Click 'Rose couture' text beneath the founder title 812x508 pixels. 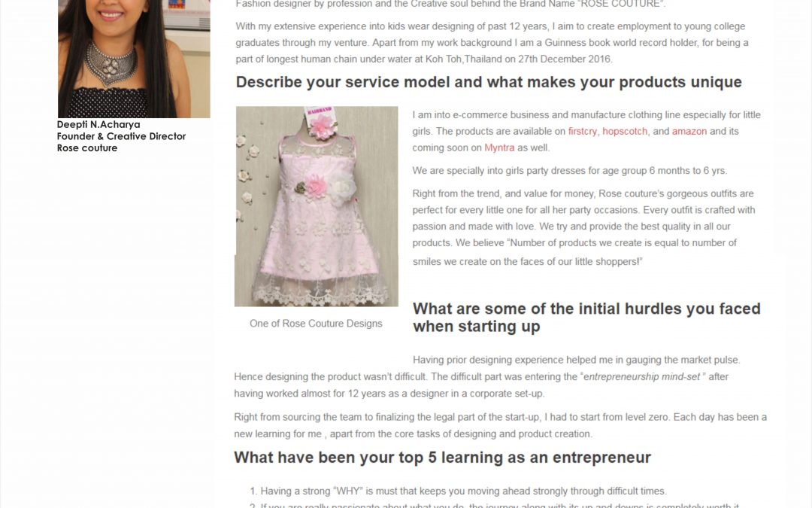point(87,148)
